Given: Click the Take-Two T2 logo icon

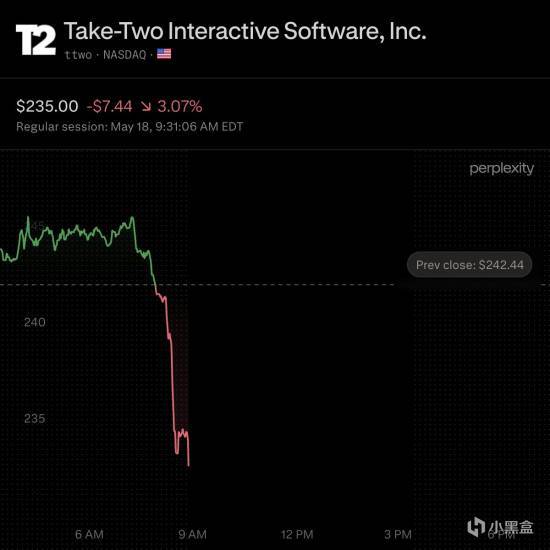Looking at the screenshot, I should click(36, 40).
